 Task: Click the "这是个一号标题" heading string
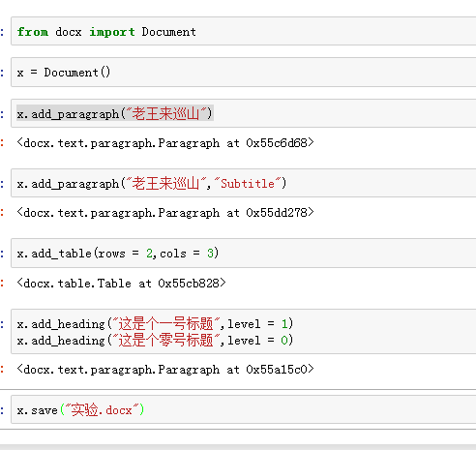coord(165,323)
